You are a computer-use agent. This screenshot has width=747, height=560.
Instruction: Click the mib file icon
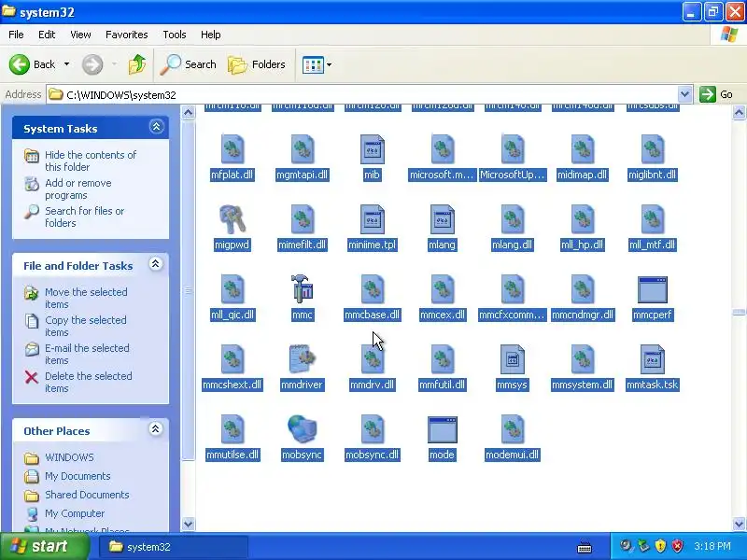[x=372, y=149]
